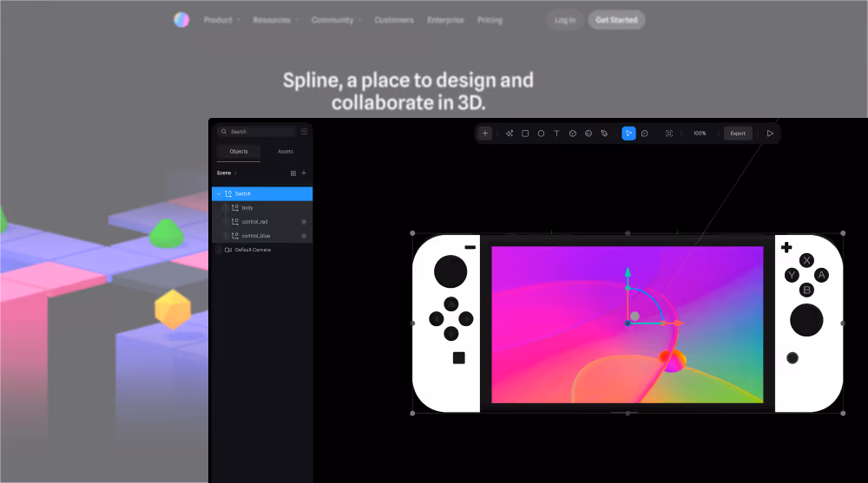Click the grid view icon beside Scene

(293, 173)
